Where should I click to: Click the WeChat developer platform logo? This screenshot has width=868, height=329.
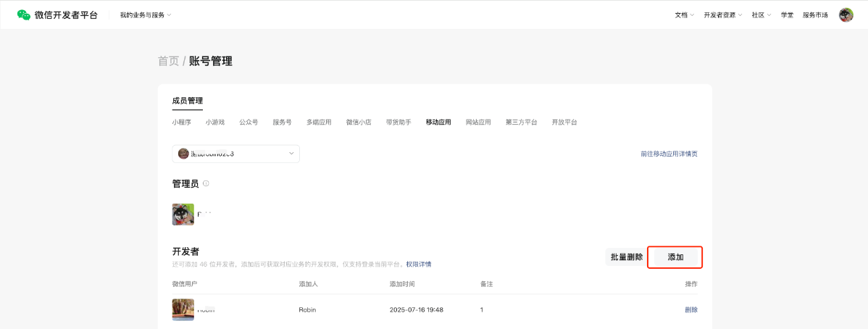point(57,15)
